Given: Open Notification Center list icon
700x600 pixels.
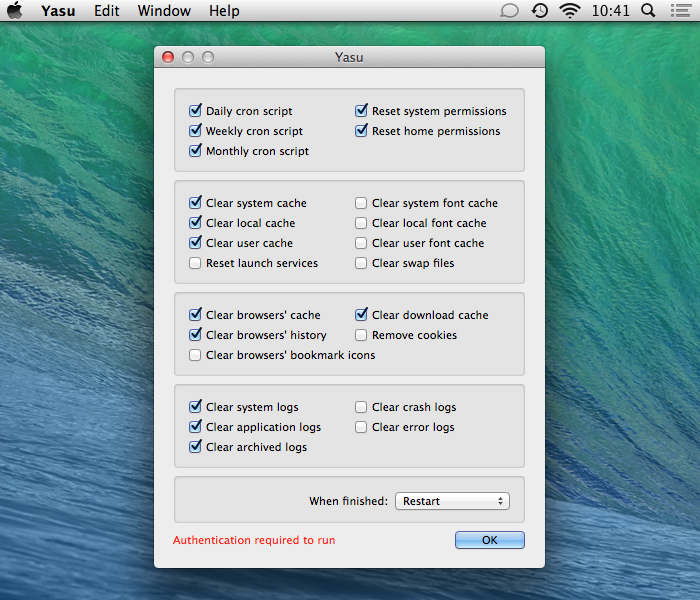Looking at the screenshot, I should click(x=681, y=10).
